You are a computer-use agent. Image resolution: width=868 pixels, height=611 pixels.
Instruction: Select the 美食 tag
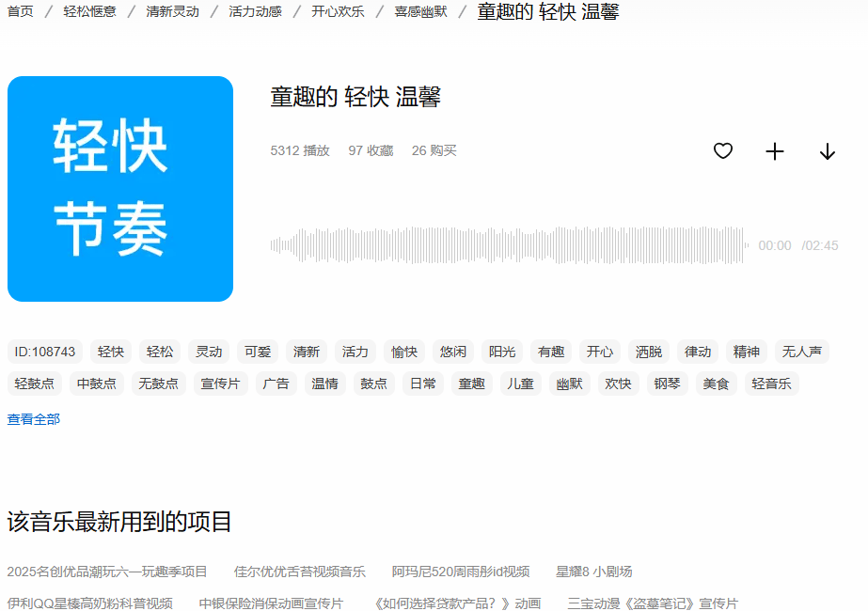pyautogui.click(x=717, y=384)
